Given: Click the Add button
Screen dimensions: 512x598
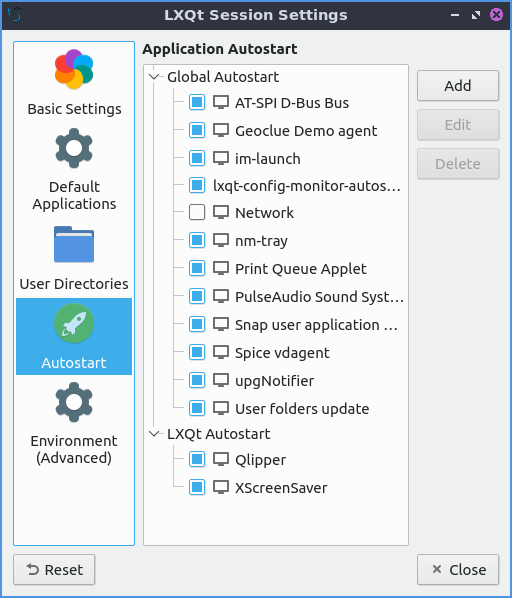Looking at the screenshot, I should (458, 85).
